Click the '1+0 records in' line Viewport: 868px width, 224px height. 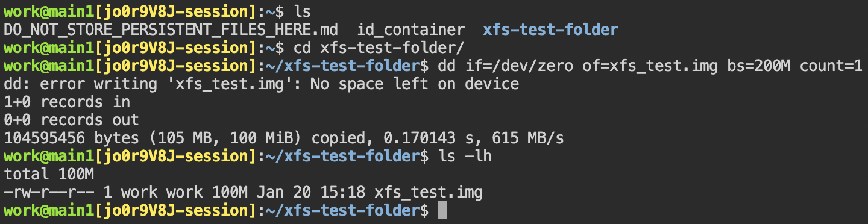67,102
